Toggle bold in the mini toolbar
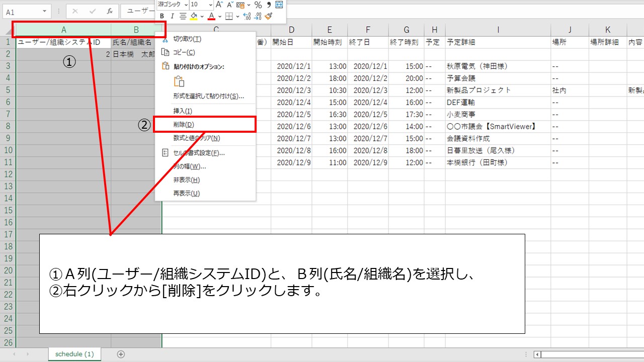The width and height of the screenshot is (644, 362). pos(162,16)
